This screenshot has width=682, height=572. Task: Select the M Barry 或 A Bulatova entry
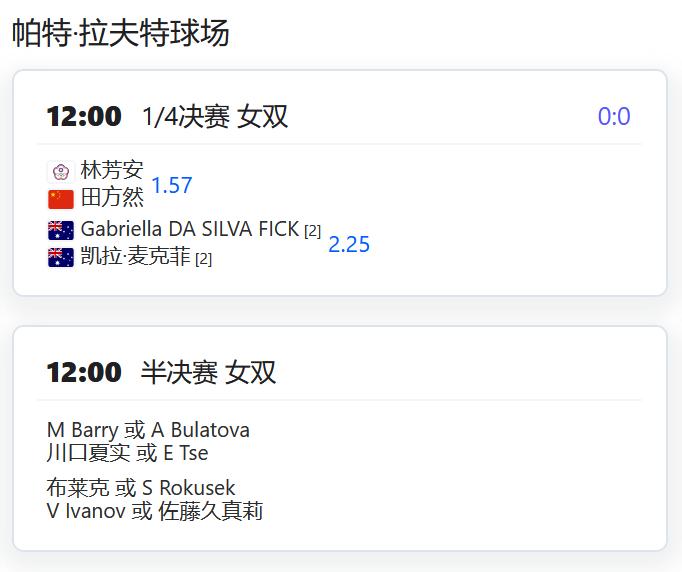(x=148, y=430)
